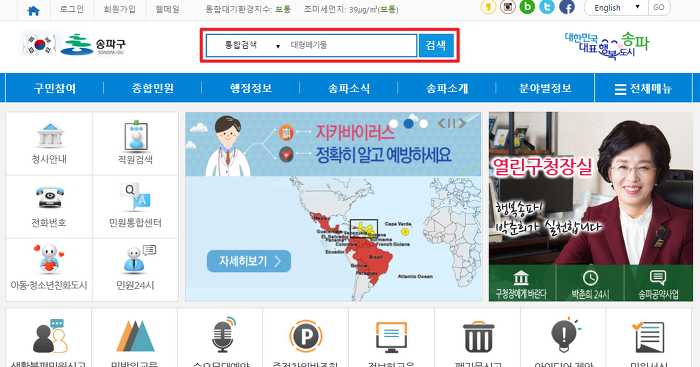Click the 통합대기환경지수 status text
700x367 pixels.
[248, 9]
